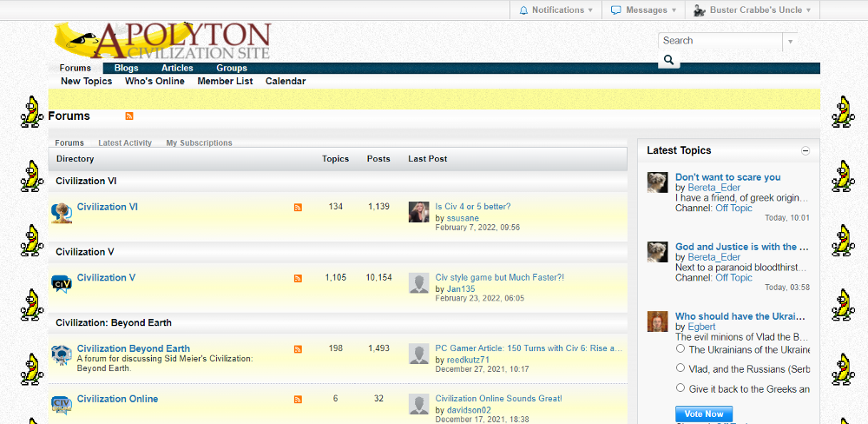Open the Notifications dropdown

[x=556, y=10]
